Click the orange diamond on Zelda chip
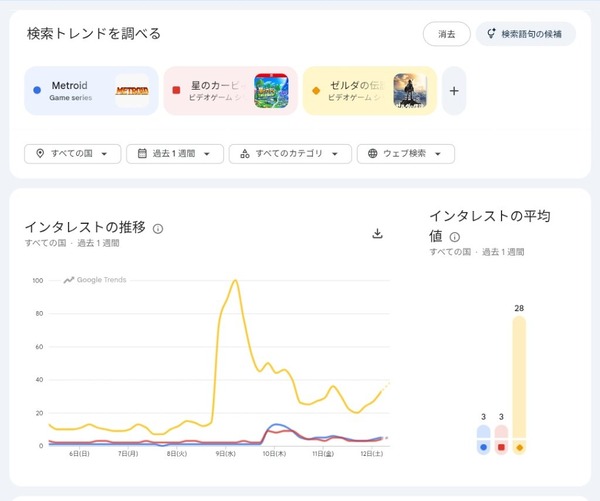This screenshot has width=600, height=501. pos(316,91)
